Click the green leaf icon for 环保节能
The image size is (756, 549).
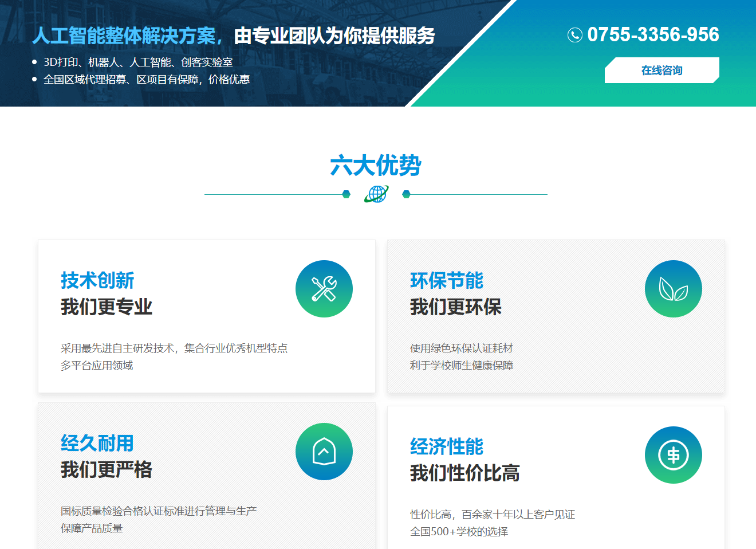click(x=673, y=289)
